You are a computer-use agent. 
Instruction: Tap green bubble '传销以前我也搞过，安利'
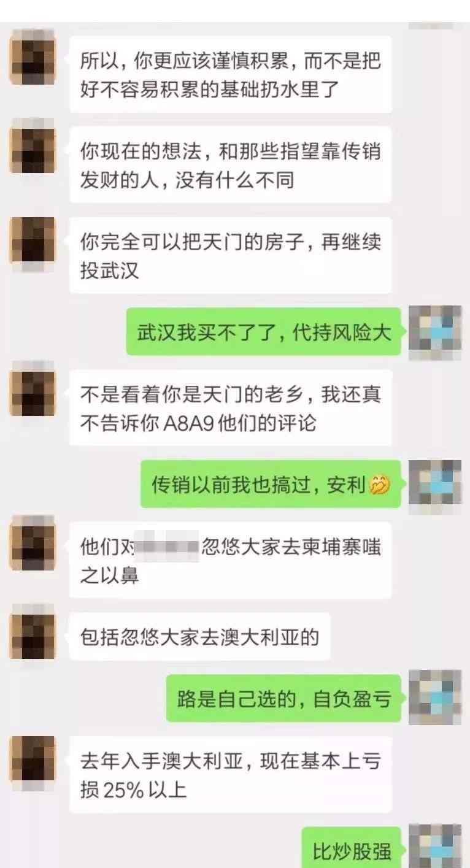click(x=271, y=483)
